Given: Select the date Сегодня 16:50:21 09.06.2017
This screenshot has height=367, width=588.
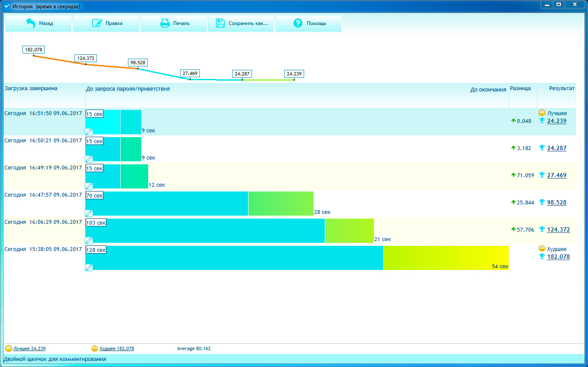Looking at the screenshot, I should click(x=43, y=141).
